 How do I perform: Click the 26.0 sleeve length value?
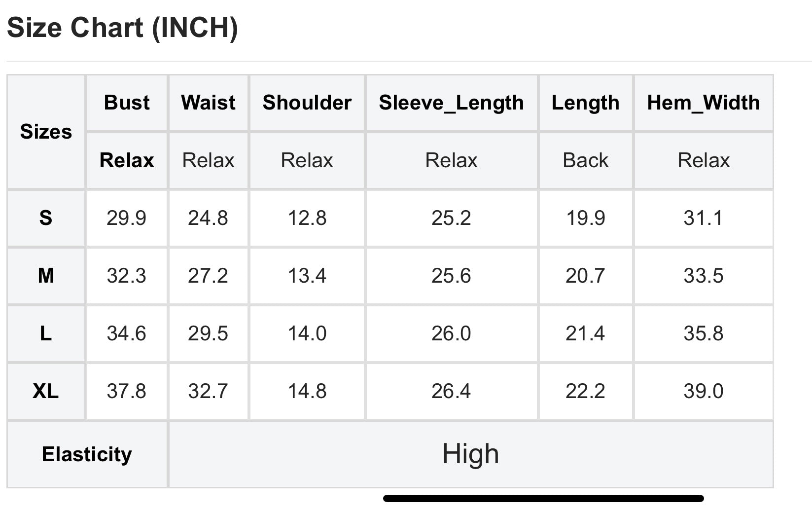(x=451, y=333)
